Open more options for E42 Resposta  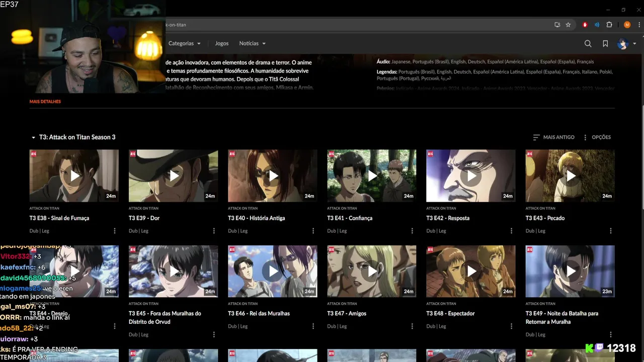tap(511, 231)
